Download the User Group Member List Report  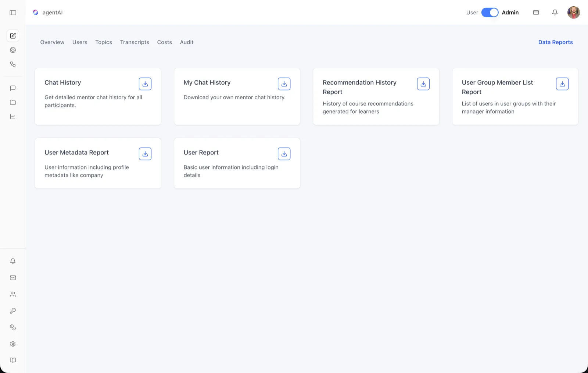562,84
